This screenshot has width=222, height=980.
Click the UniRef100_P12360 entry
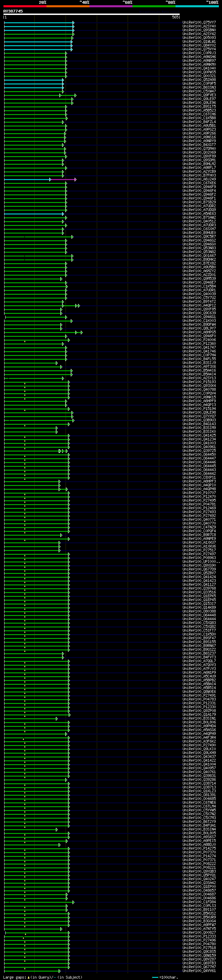click(199, 343)
